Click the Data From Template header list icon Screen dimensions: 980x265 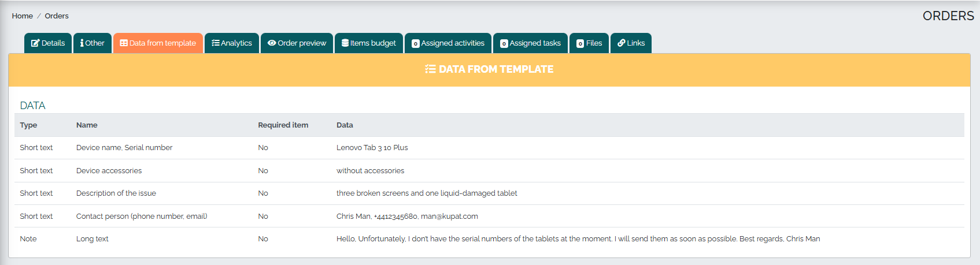click(430, 69)
